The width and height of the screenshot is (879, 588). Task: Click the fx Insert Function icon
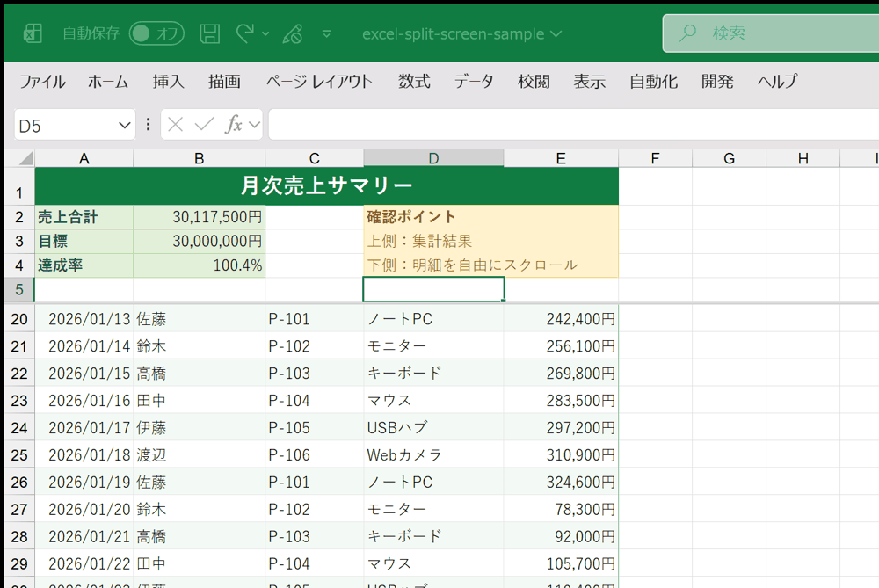point(233,125)
